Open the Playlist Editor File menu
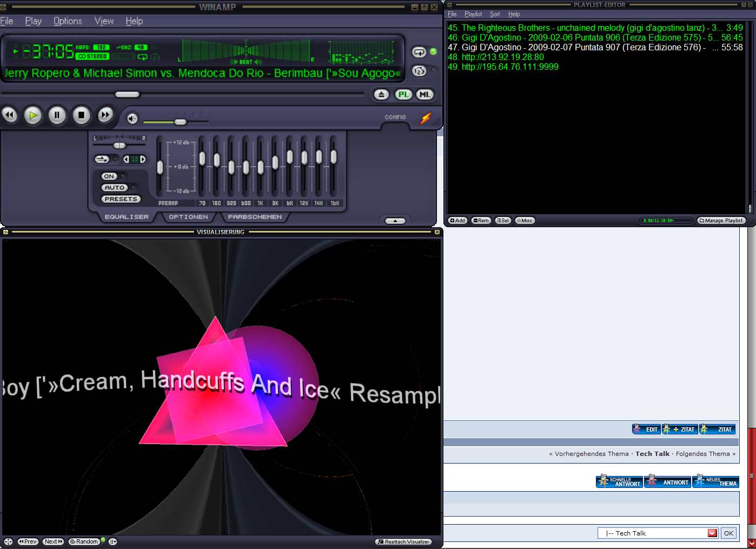756x549 pixels. [x=452, y=14]
